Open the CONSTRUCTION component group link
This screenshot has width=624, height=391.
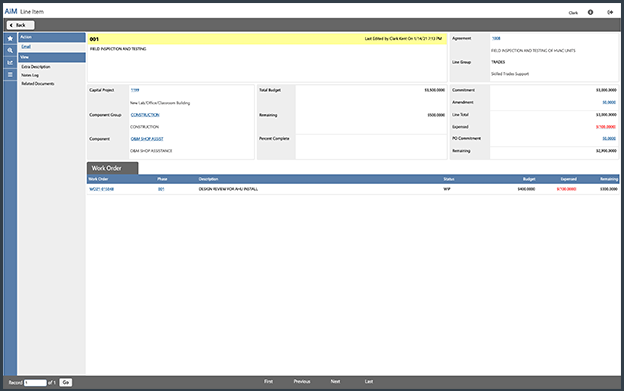pos(145,115)
